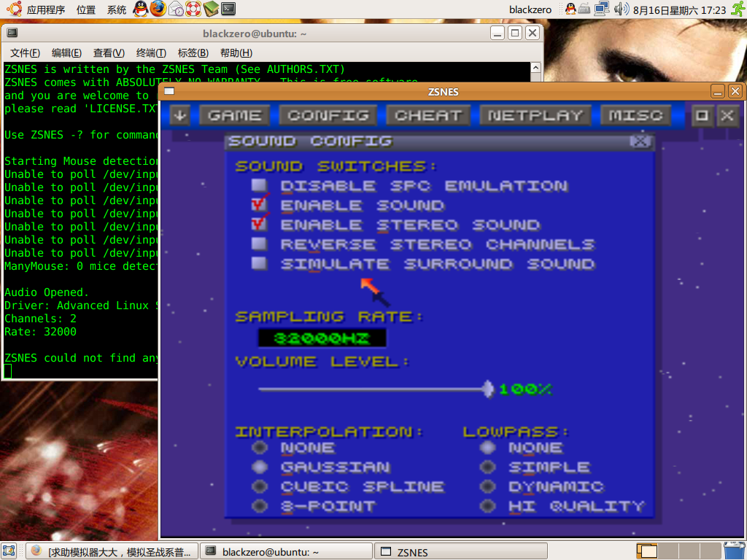Open the 编辑(E) menu in the terminal
Image resolution: width=747 pixels, height=560 pixels.
point(66,52)
